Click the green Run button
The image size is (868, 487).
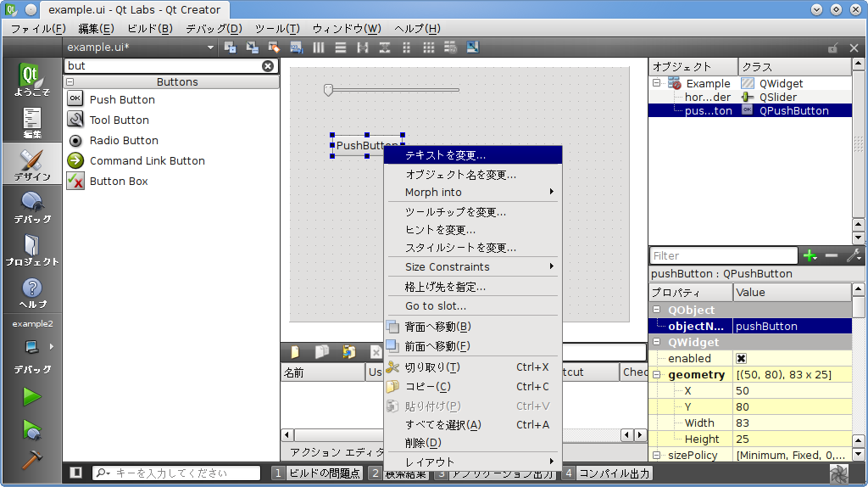click(x=32, y=396)
